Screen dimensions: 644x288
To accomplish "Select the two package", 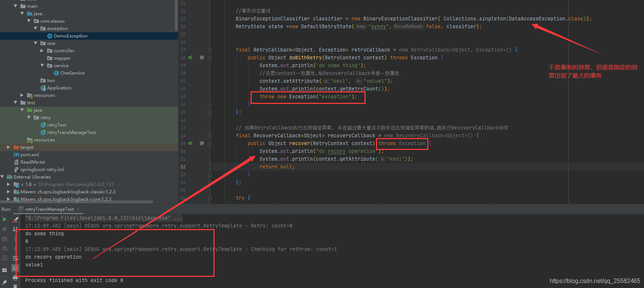I will click(51, 81).
